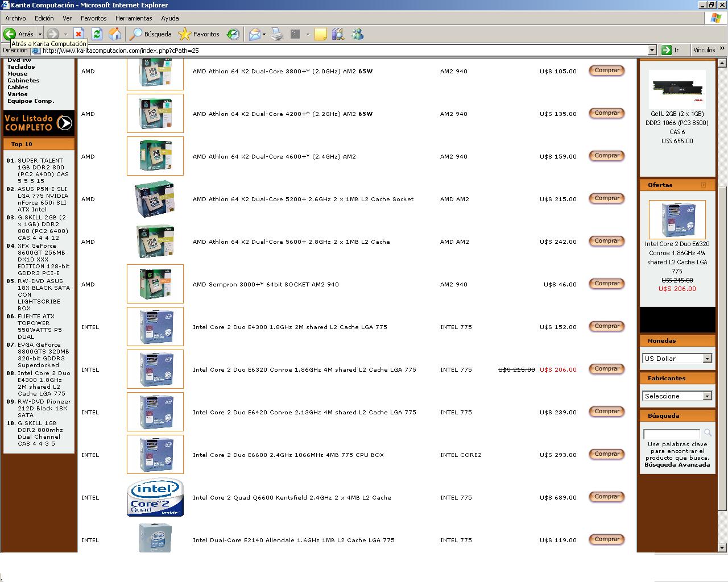Open Core 2 Duo E6600 box thumbnail
This screenshot has height=582, width=728.
tap(155, 454)
